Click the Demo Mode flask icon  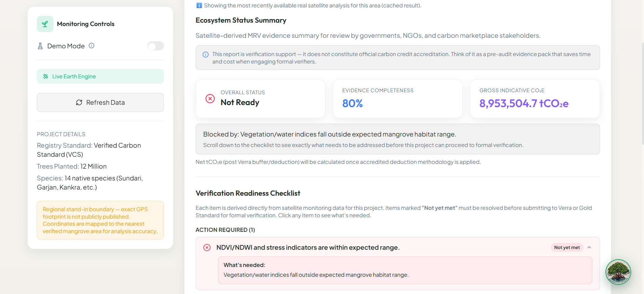pyautogui.click(x=40, y=46)
